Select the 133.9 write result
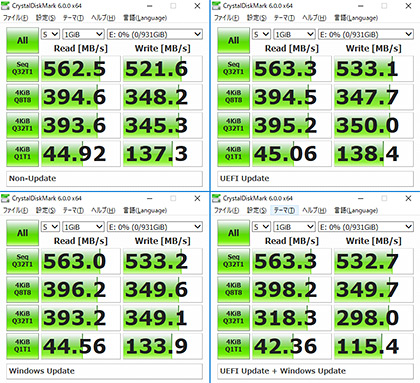Viewport: 420px width, 383px height. 163,347
